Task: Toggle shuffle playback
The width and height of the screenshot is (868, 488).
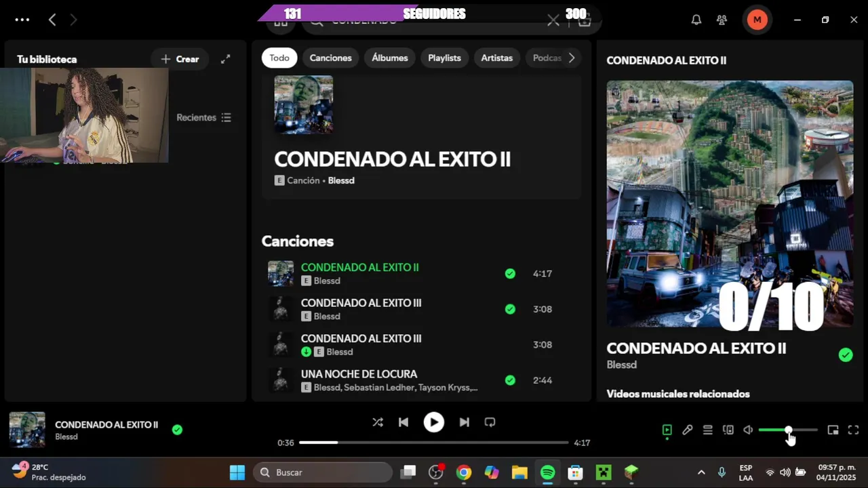Action: pyautogui.click(x=378, y=422)
